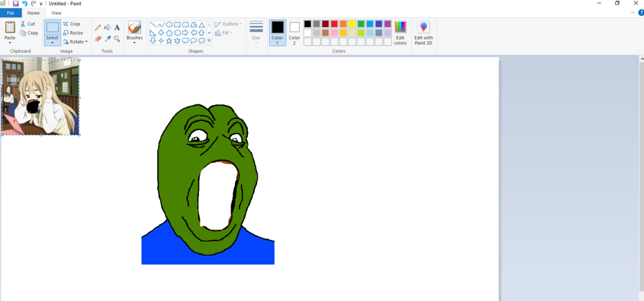
Task: Toggle Color 2 as active color
Action: (x=294, y=33)
